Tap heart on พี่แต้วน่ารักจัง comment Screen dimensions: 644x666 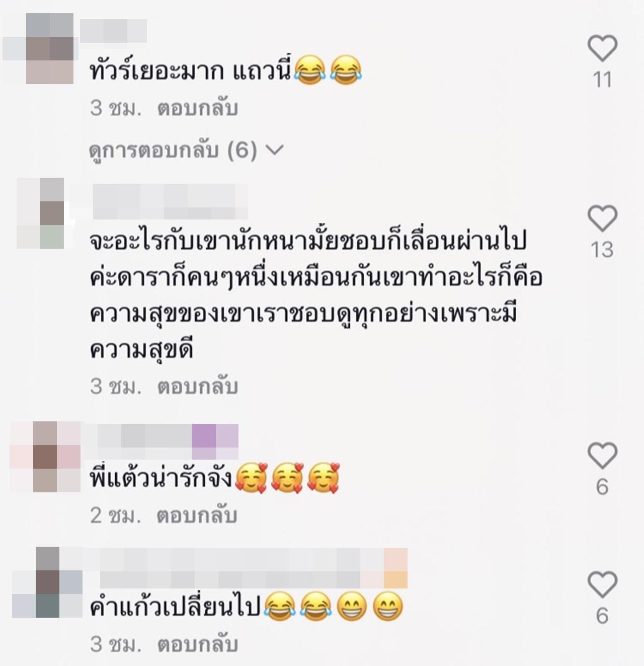602,456
